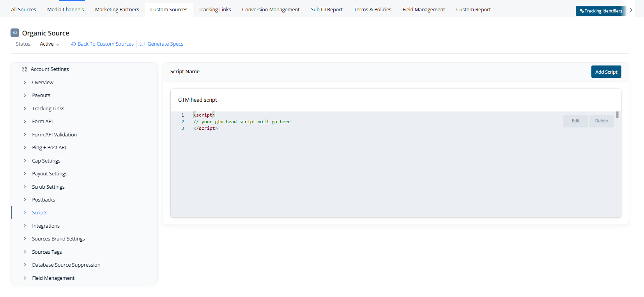Go to the Marketing Partners tab
This screenshot has width=644, height=297.
117,9
